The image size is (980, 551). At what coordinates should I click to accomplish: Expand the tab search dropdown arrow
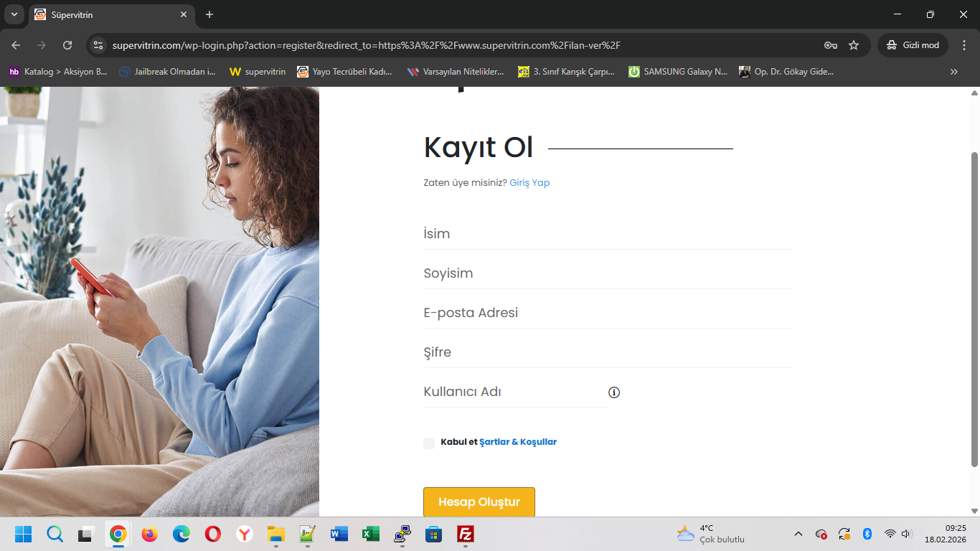pos(14,14)
